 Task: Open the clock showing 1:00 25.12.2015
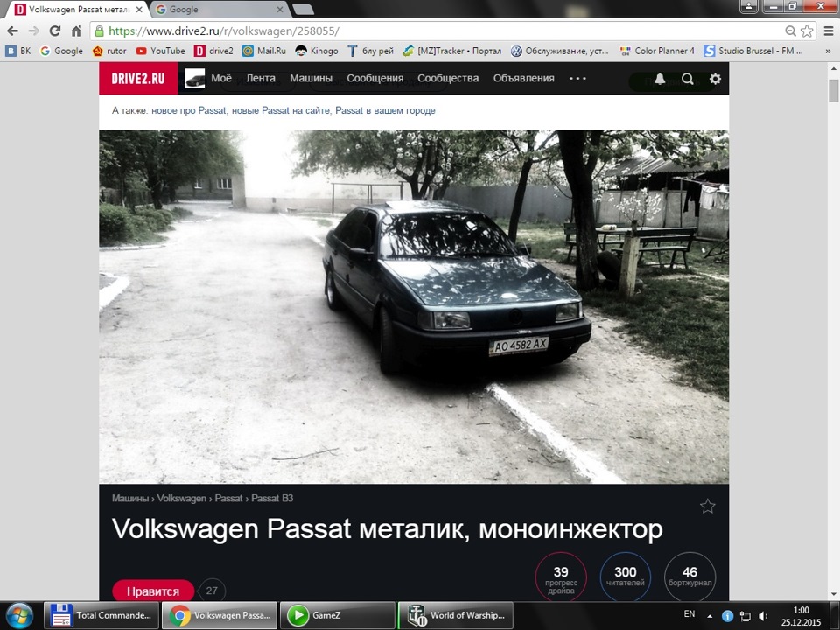(801, 616)
